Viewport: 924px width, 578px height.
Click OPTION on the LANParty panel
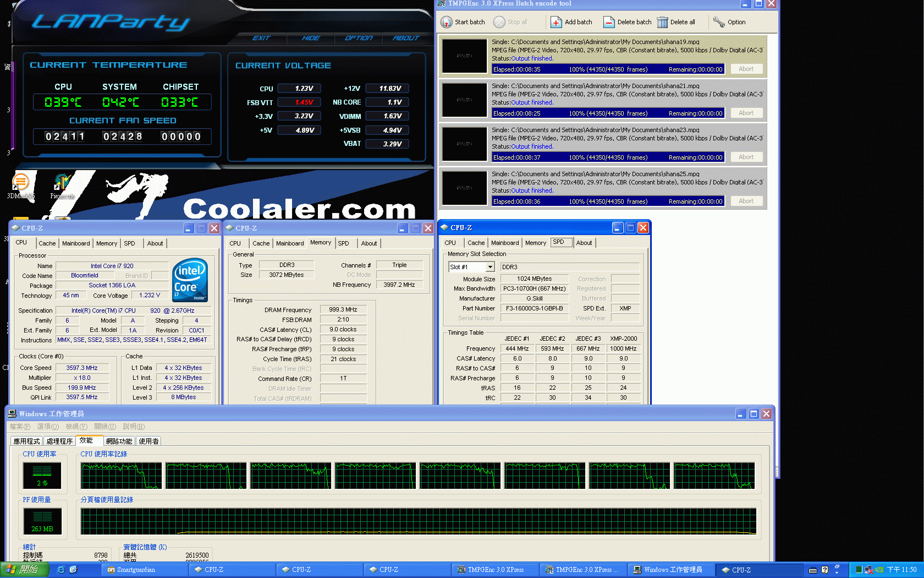(x=359, y=38)
